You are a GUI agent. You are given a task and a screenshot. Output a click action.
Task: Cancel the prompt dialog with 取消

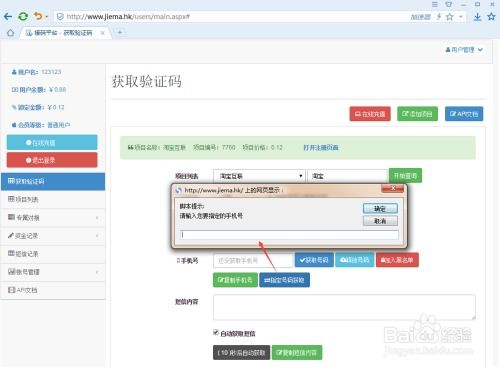click(x=380, y=221)
